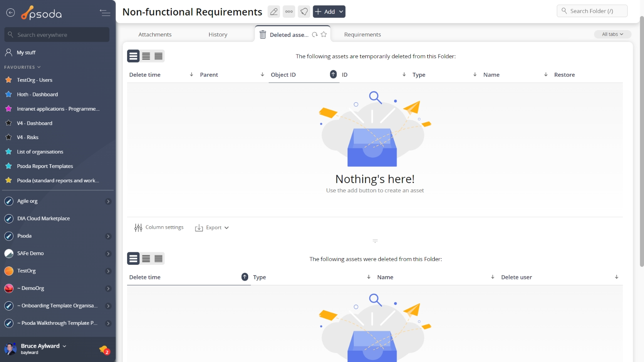Click the panel splitter handle between tables
Viewport: 644px width, 362px height.
click(375, 241)
